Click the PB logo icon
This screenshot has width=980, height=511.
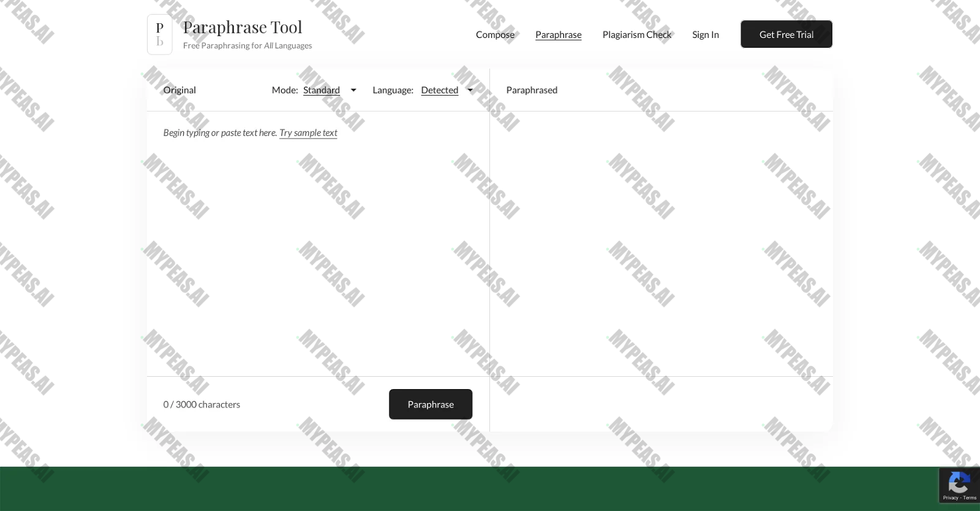point(160,34)
